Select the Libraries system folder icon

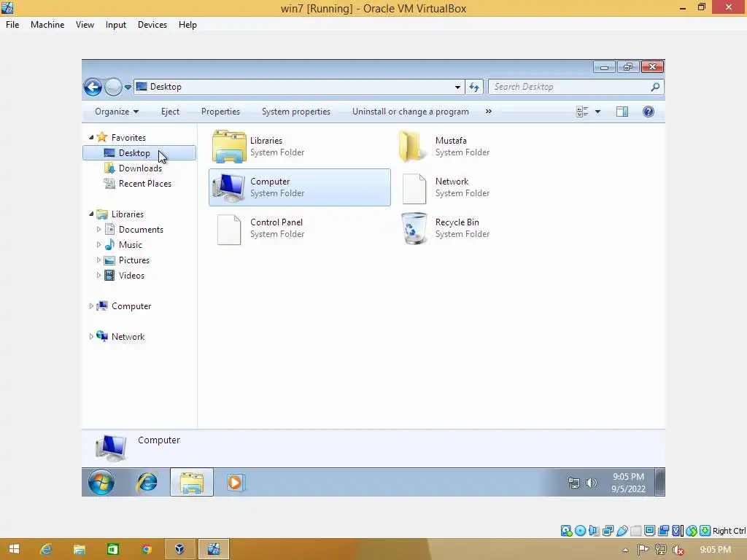tap(229, 147)
